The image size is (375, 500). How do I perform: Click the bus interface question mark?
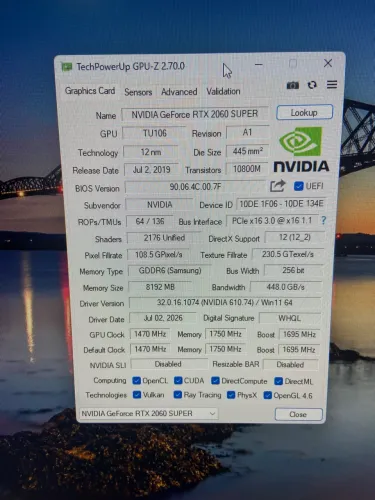(x=323, y=220)
